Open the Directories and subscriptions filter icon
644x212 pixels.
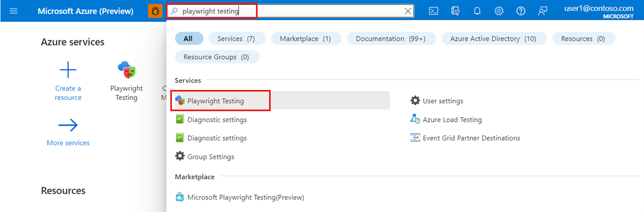(x=455, y=11)
